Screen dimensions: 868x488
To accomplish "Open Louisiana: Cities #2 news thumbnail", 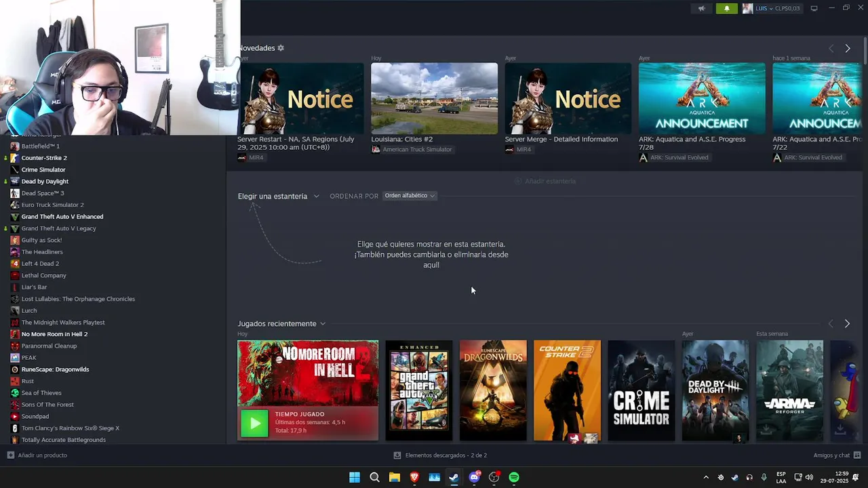I will point(434,99).
